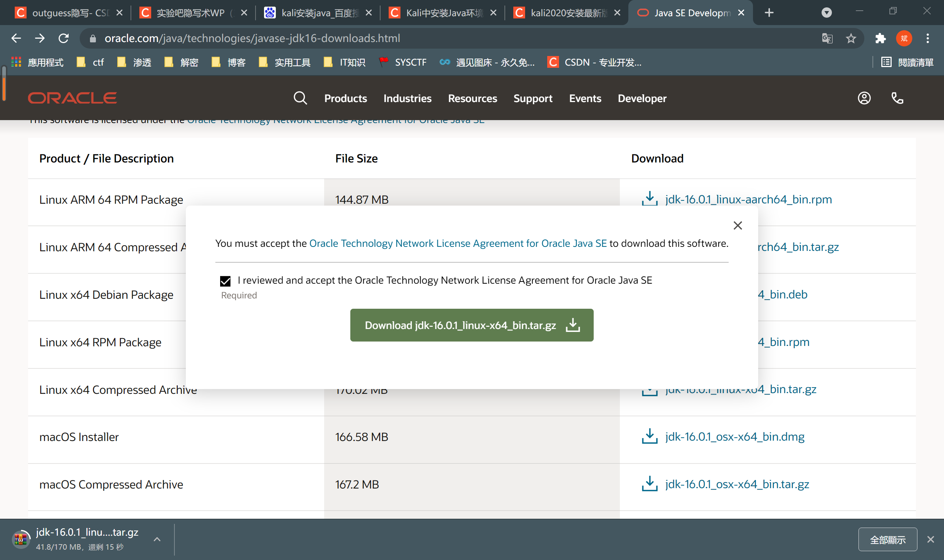
Task: Click the 全部顯示 show all downloads button
Action: pos(887,539)
